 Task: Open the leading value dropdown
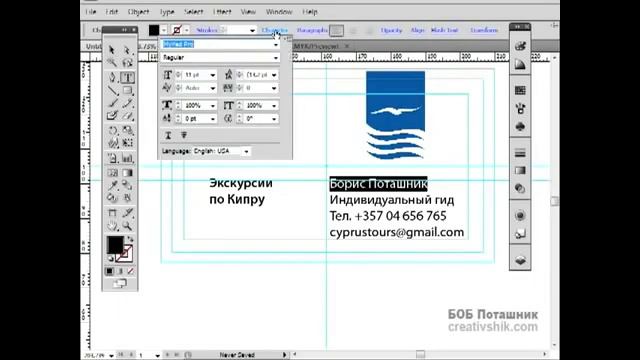coord(274,75)
